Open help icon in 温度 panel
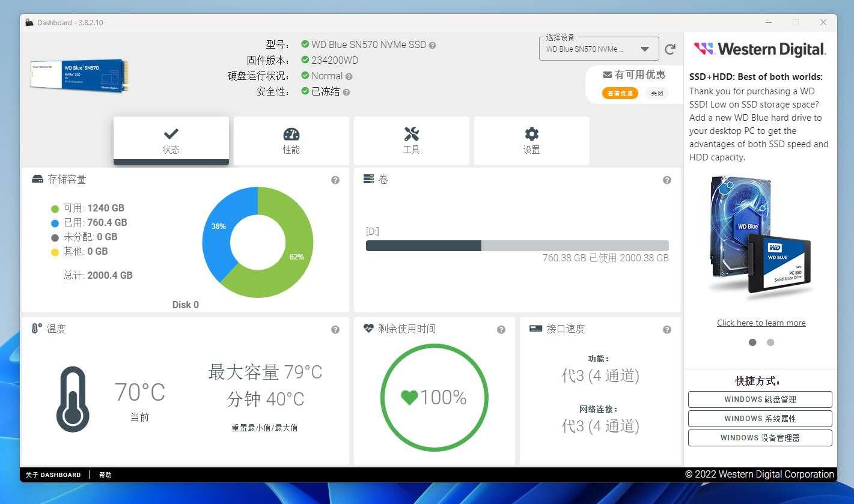Screen dimensions: 854x504 click(x=335, y=329)
